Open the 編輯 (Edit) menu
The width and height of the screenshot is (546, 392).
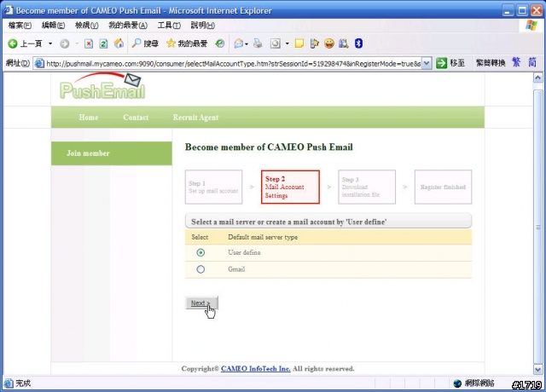(53, 25)
